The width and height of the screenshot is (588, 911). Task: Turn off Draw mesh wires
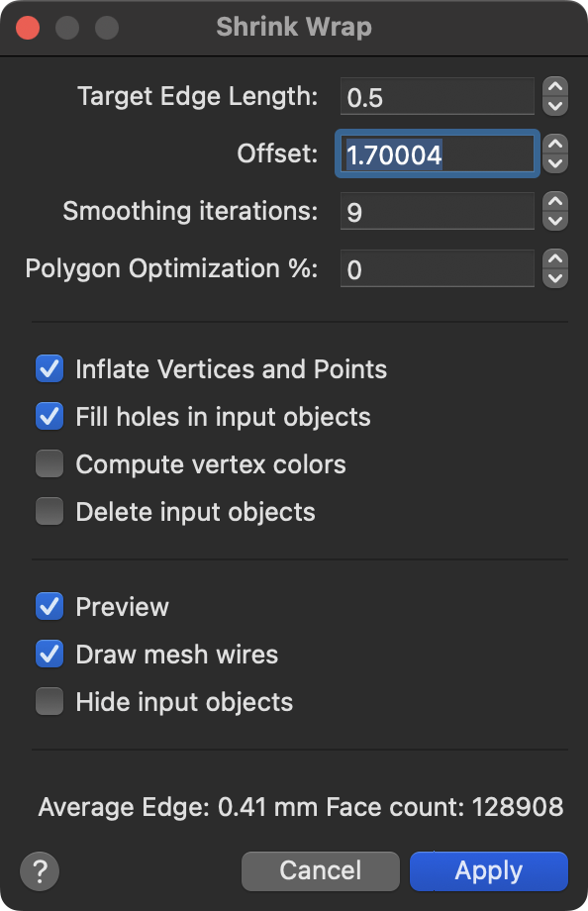(49, 655)
